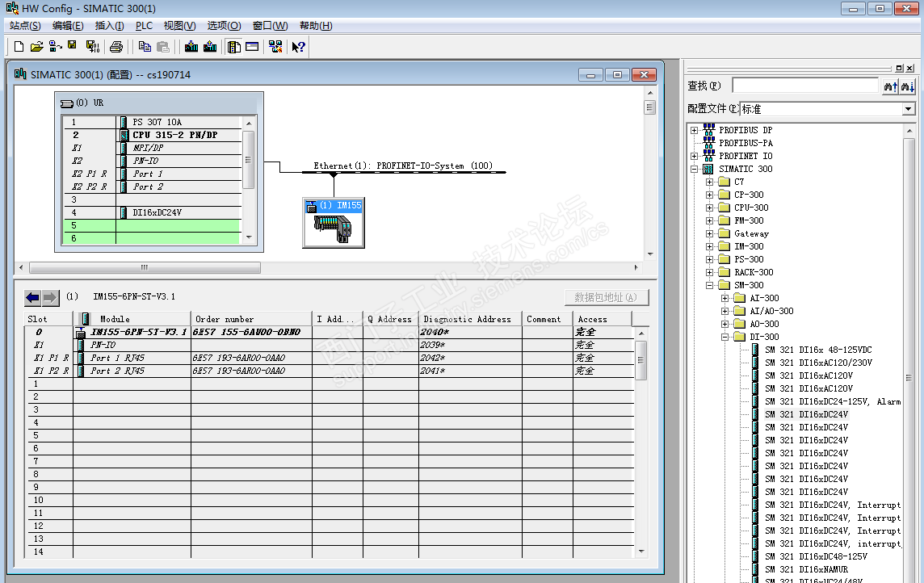Open the 配置文件 profile dropdown
Viewport: 924px width, 583px height.
tap(908, 109)
